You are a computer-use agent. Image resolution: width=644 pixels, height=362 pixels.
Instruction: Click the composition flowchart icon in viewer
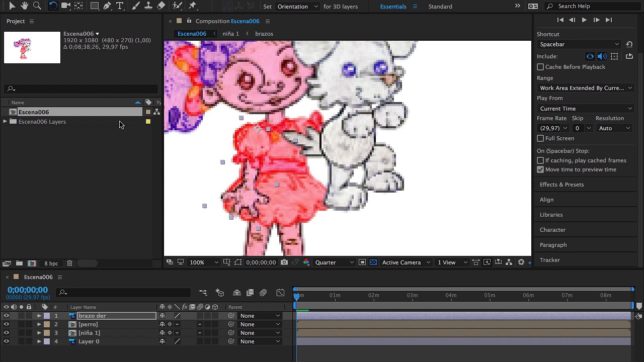coord(509,262)
